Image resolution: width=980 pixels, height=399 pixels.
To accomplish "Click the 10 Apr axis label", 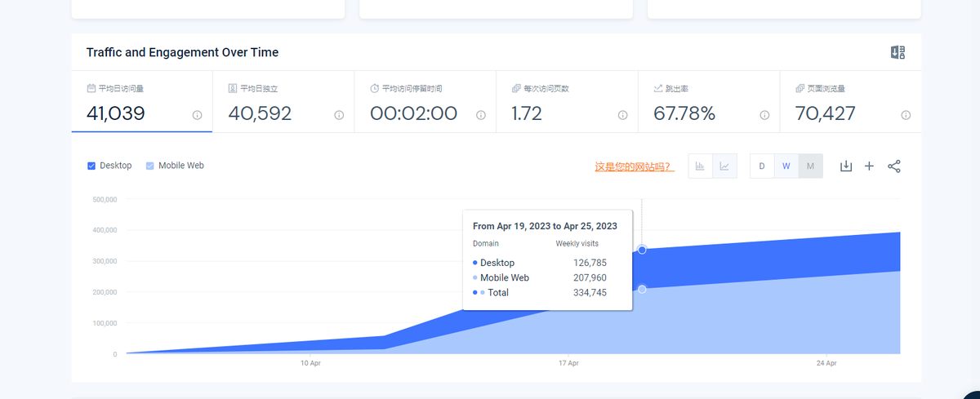I will pos(310,363).
